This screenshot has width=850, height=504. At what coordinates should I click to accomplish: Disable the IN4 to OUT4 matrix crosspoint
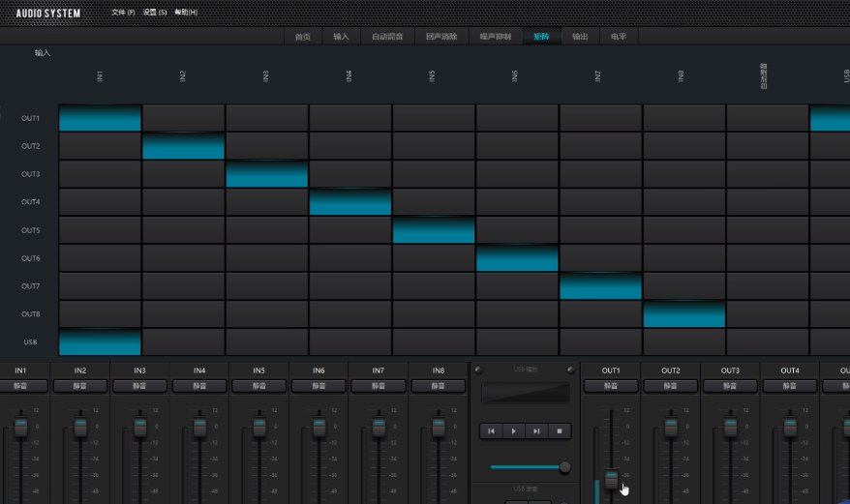tap(349, 202)
